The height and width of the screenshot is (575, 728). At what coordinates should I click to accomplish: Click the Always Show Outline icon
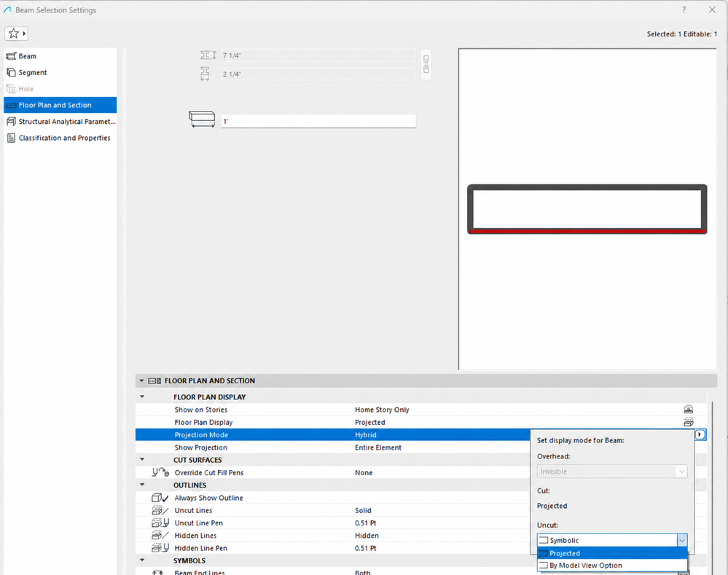point(160,498)
